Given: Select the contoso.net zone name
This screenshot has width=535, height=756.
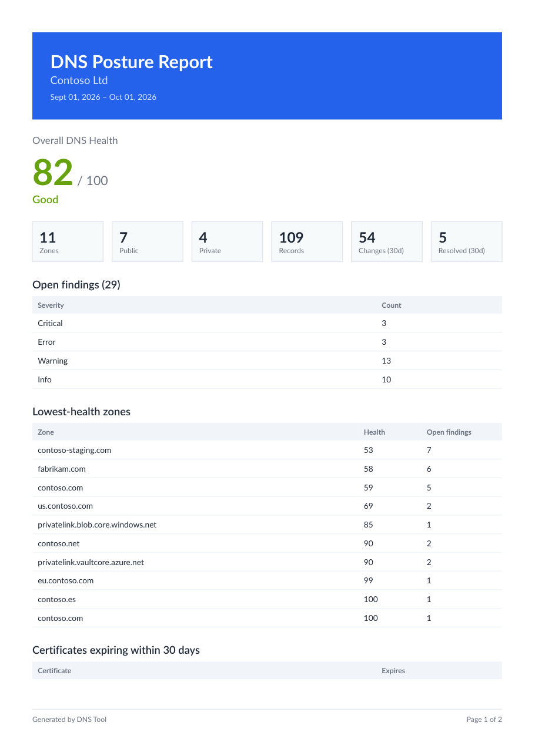Looking at the screenshot, I should pyautogui.click(x=59, y=543).
